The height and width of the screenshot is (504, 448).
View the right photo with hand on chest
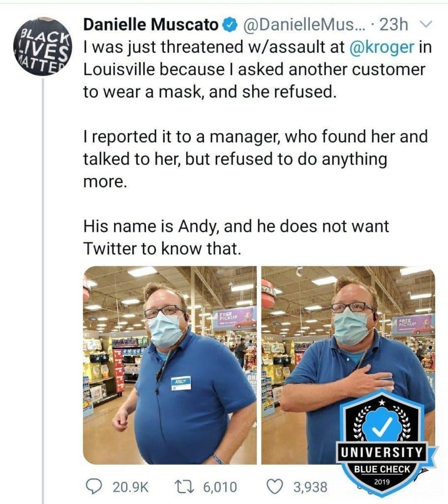click(x=348, y=365)
